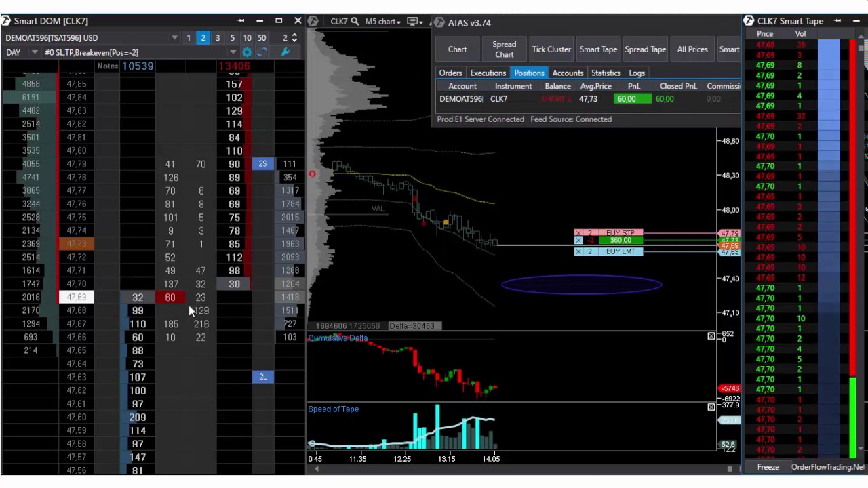Image resolution: width=868 pixels, height=488 pixels.
Task: Pin the CLK7 Smart Tape window
Action: (x=837, y=21)
